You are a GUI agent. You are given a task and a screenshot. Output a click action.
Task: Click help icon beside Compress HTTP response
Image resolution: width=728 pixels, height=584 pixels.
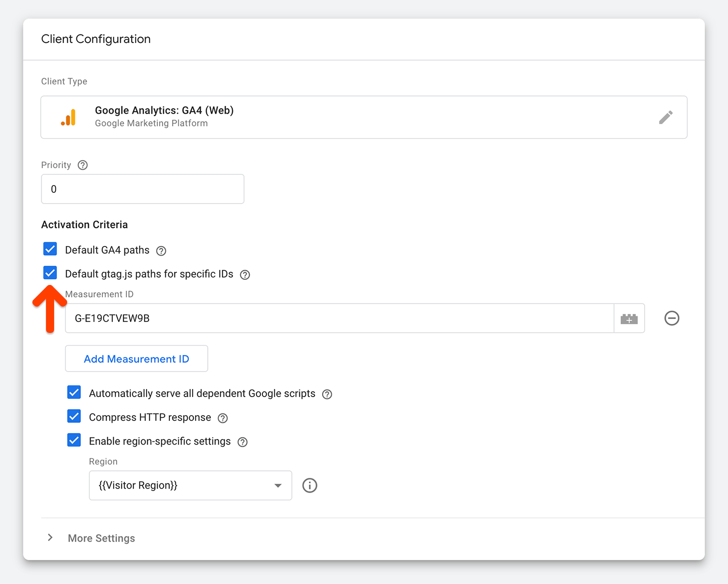pos(223,418)
